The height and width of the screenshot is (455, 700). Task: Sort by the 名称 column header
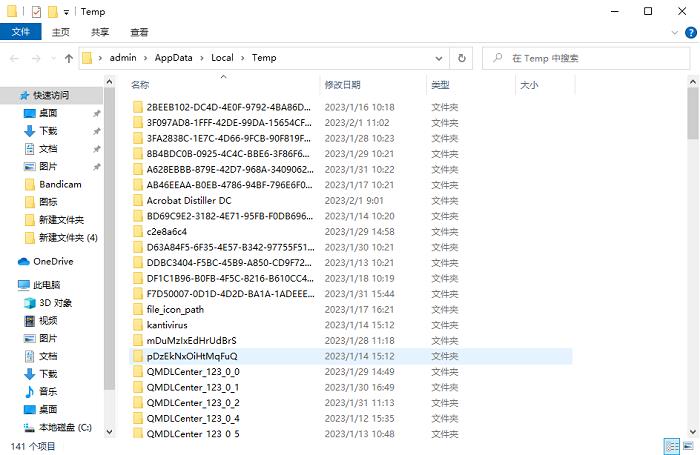(140, 85)
